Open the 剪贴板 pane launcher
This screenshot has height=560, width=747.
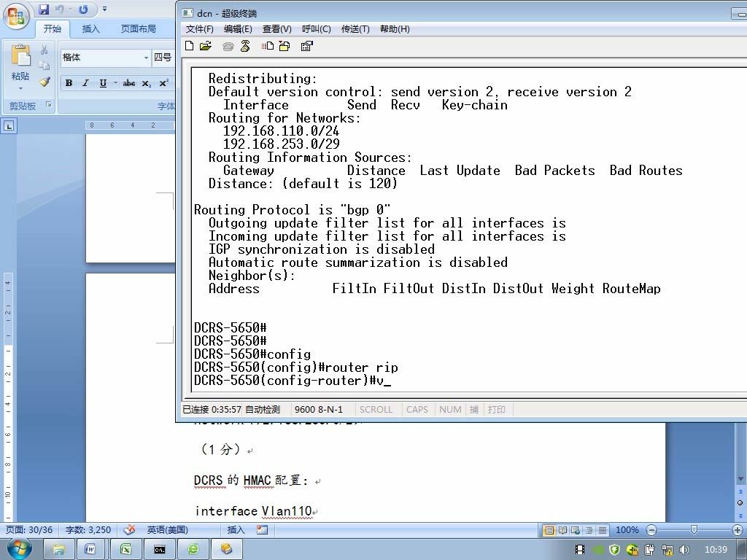point(49,104)
